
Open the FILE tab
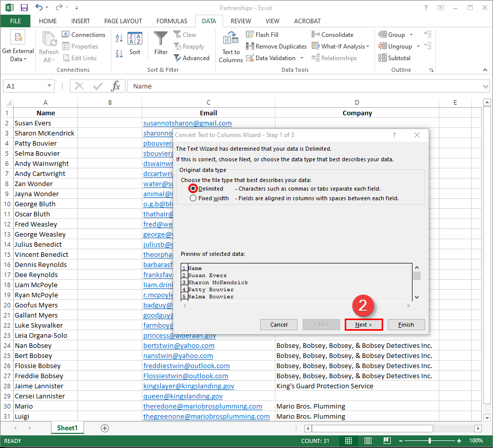click(x=15, y=21)
